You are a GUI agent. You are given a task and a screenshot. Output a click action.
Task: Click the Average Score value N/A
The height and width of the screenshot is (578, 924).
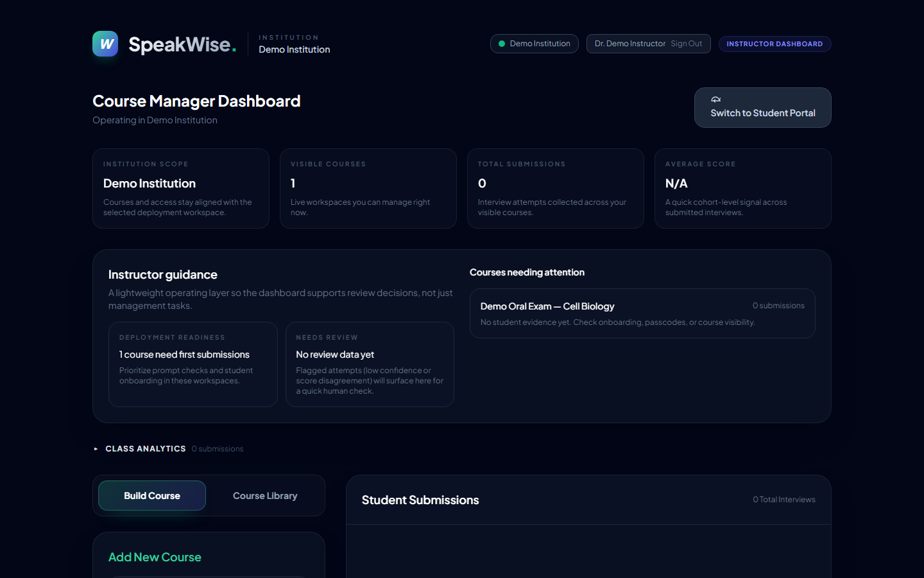click(676, 184)
